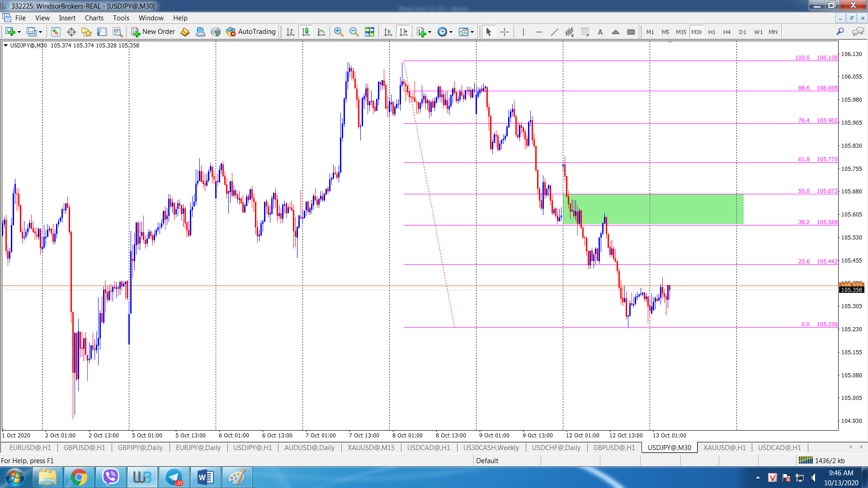868x488 pixels.
Task: Switch to M5 timeframe
Action: (665, 32)
